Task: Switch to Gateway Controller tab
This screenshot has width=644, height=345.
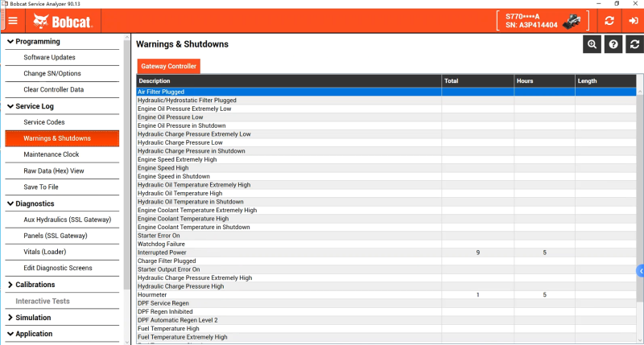Action: (x=168, y=66)
